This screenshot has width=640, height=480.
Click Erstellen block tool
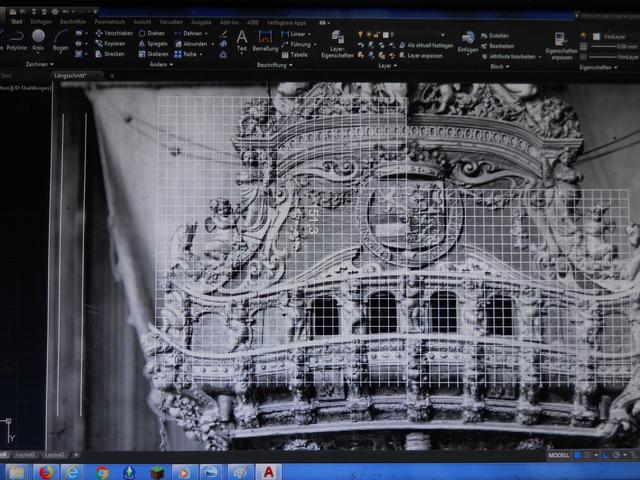495,36
